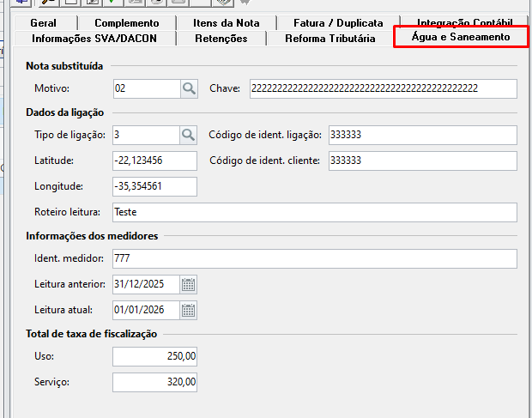Viewport: 532px width, 418px height.
Task: Click the Código de ident. cliente field
Action: [x=423, y=161]
